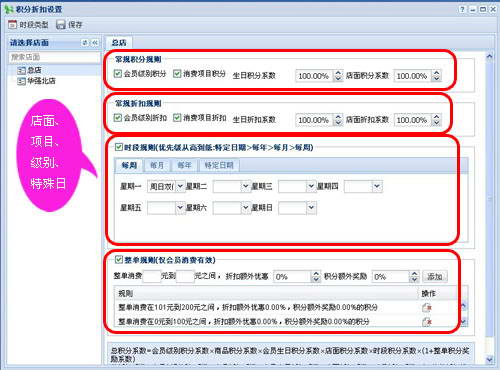Image resolution: width=500 pixels, height=370 pixels.
Task: Delete the 0元到100元 rule row
Action: click(427, 322)
